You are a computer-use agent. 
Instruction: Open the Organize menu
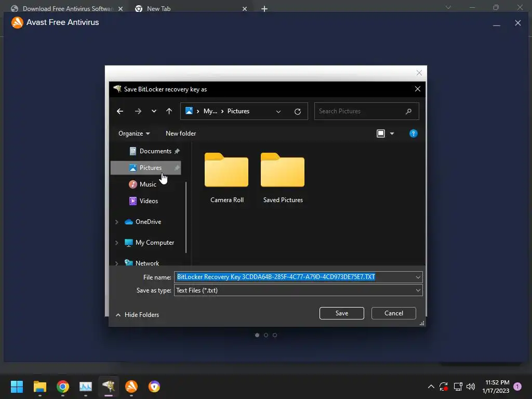click(x=134, y=134)
